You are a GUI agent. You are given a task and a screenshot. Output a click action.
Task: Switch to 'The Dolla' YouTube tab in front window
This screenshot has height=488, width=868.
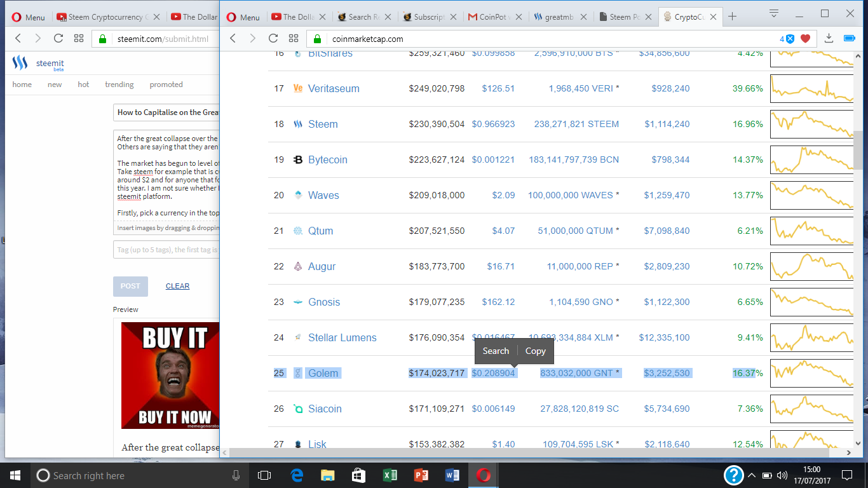[297, 17]
